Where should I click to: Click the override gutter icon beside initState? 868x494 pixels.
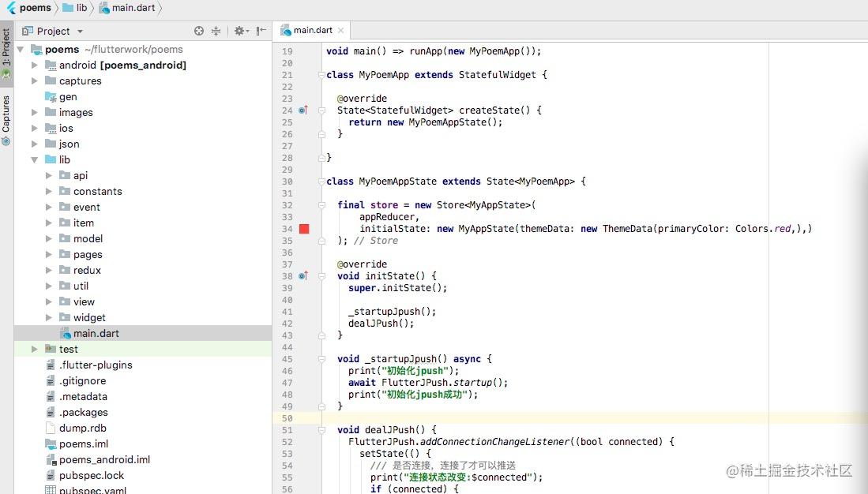tap(302, 275)
